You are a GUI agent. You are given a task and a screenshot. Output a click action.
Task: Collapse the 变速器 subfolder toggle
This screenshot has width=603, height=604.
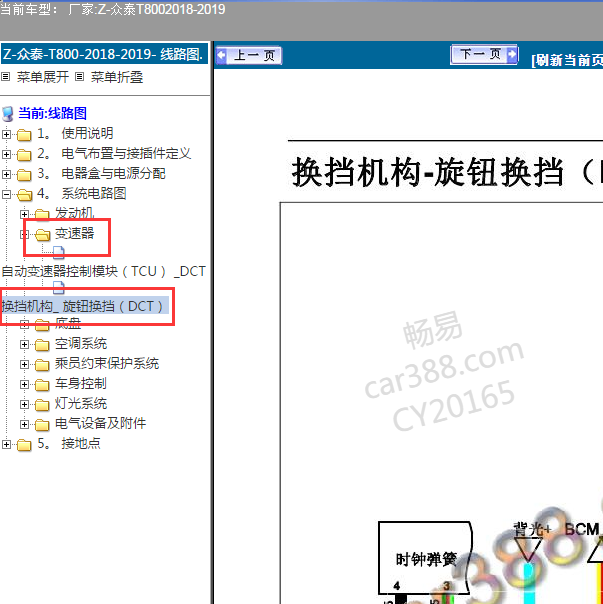[x=24, y=234]
